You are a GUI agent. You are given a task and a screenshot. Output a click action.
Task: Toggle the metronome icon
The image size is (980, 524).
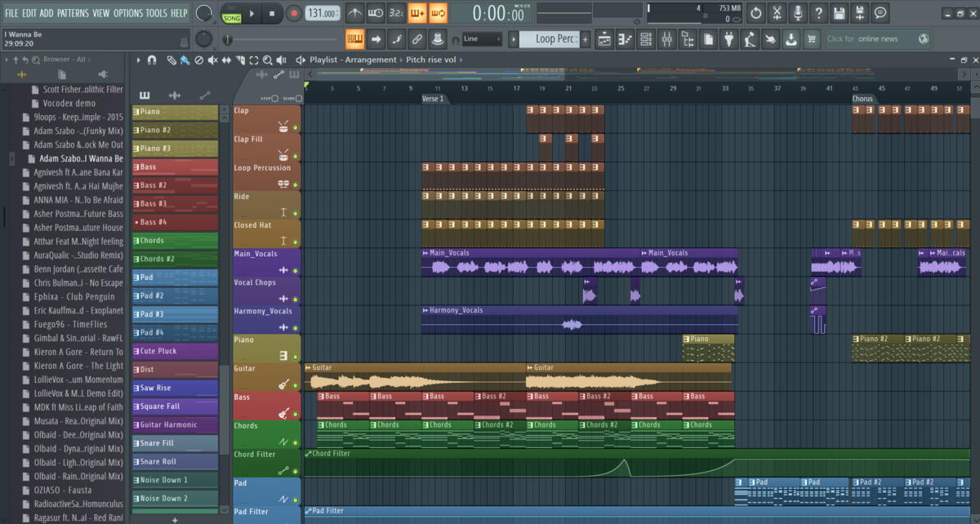pyautogui.click(x=354, y=13)
